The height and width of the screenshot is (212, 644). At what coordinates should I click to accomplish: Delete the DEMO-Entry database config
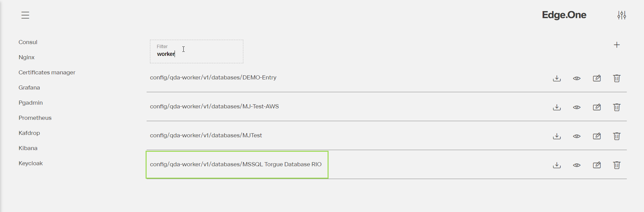[617, 78]
